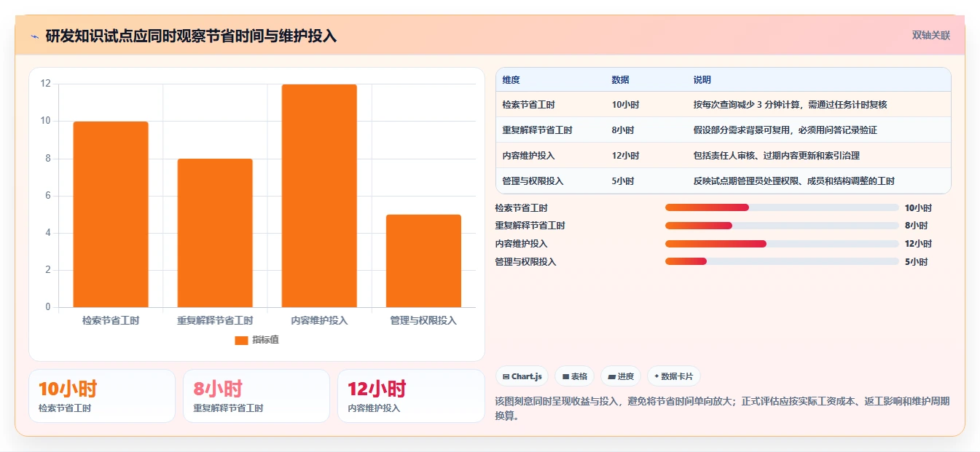980x452 pixels.
Task: Click the 8小时 cell in the table
Action: tap(623, 130)
